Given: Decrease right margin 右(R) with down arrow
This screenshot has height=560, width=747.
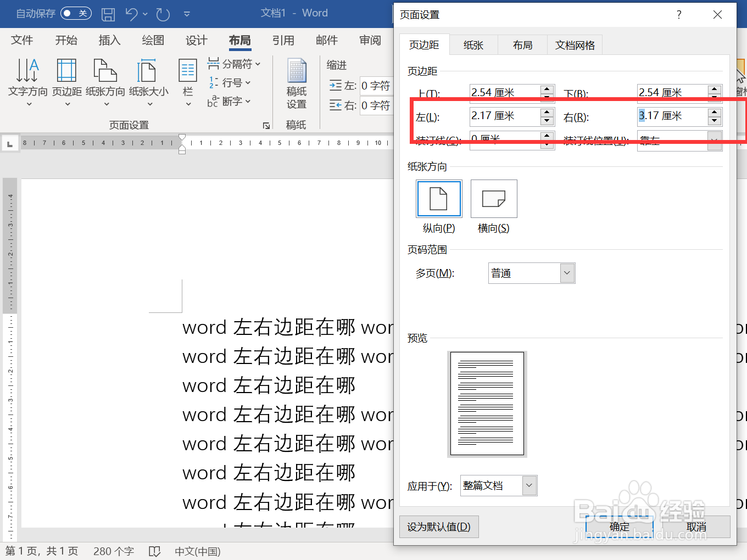Looking at the screenshot, I should (x=715, y=121).
